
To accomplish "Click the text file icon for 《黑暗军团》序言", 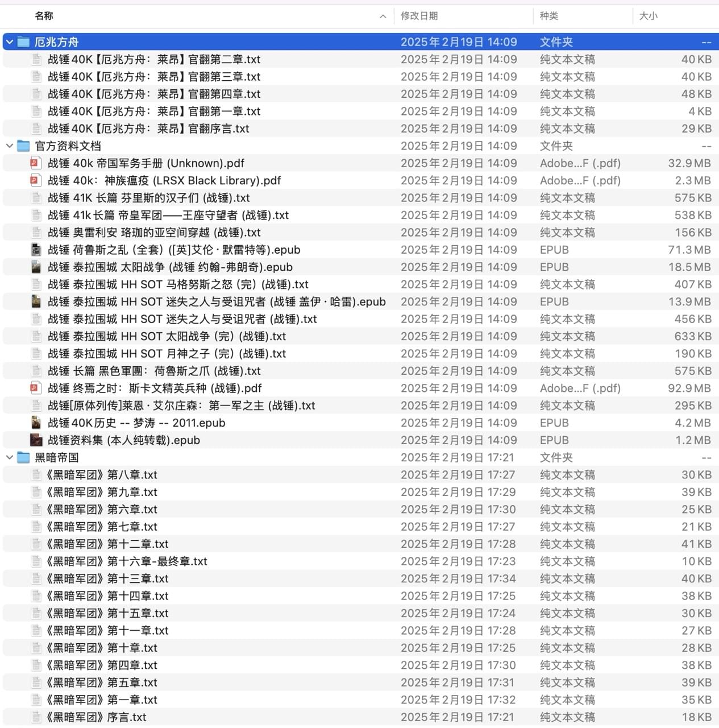I will point(36,717).
